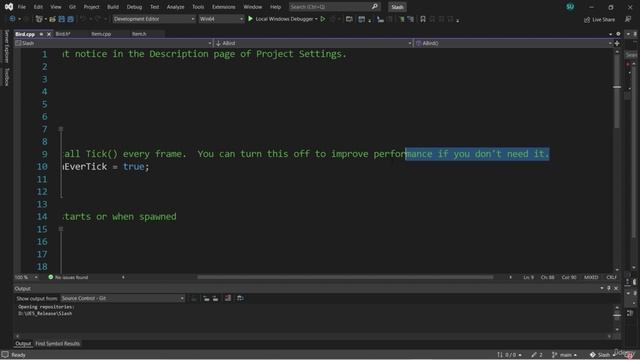Screen dimensions: 640x360
Task: Toggle word wrap in Output panel
Action: pos(240,298)
